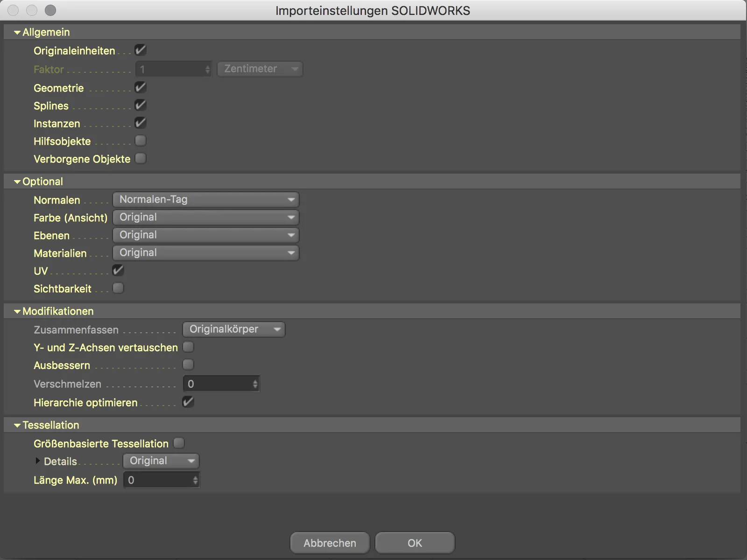
Task: Open the Materialien dropdown
Action: 206,253
